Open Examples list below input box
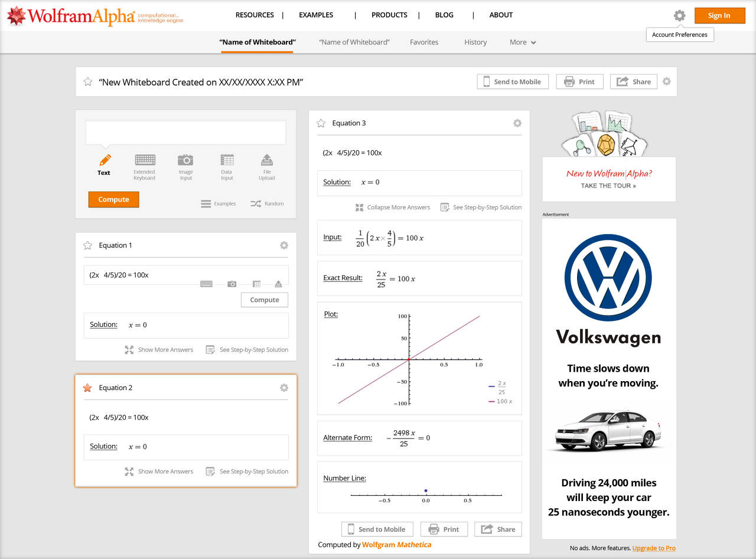 [219, 204]
